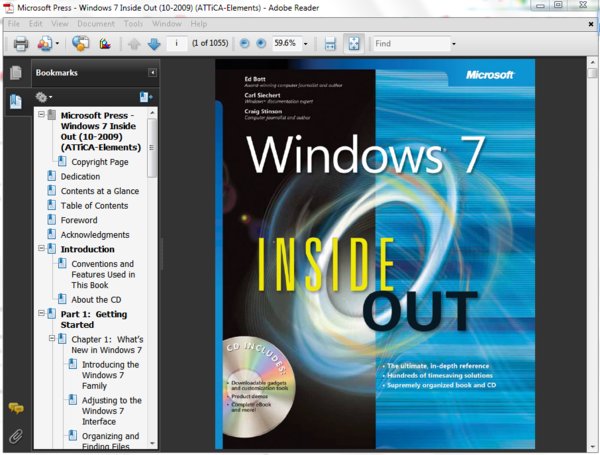Click the bookmark icon beside Foreword

point(51,220)
